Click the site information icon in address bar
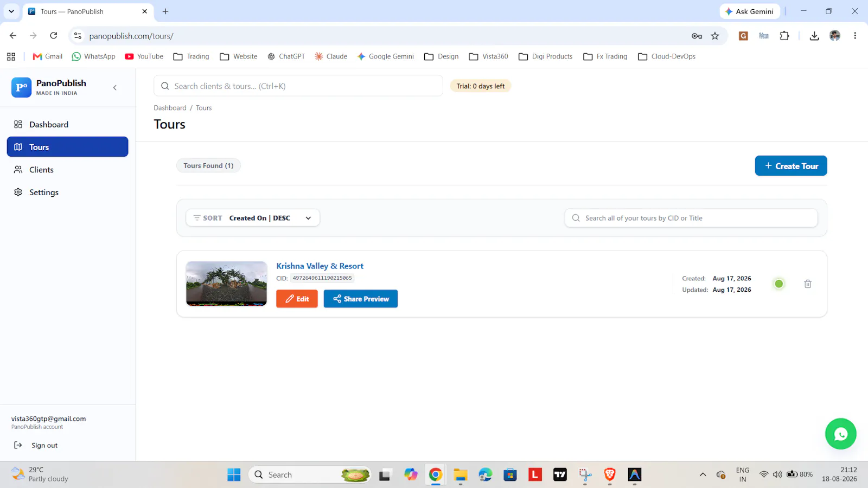 (78, 36)
